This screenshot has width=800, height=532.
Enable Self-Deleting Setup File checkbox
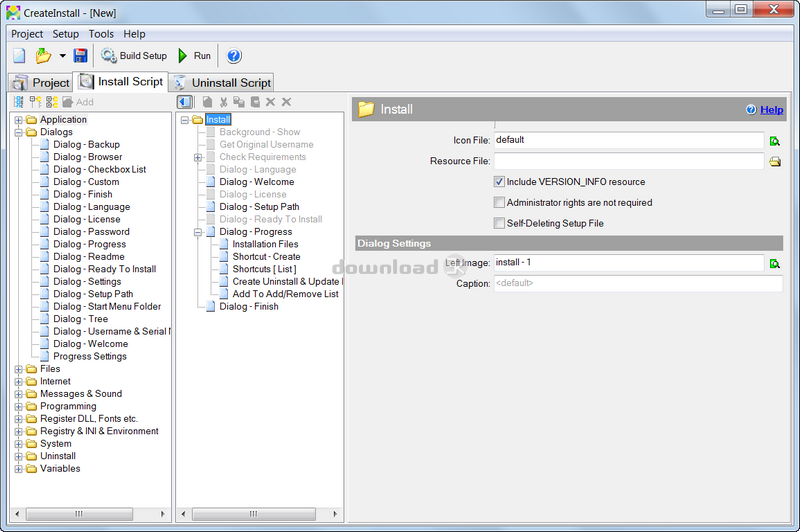(x=499, y=223)
